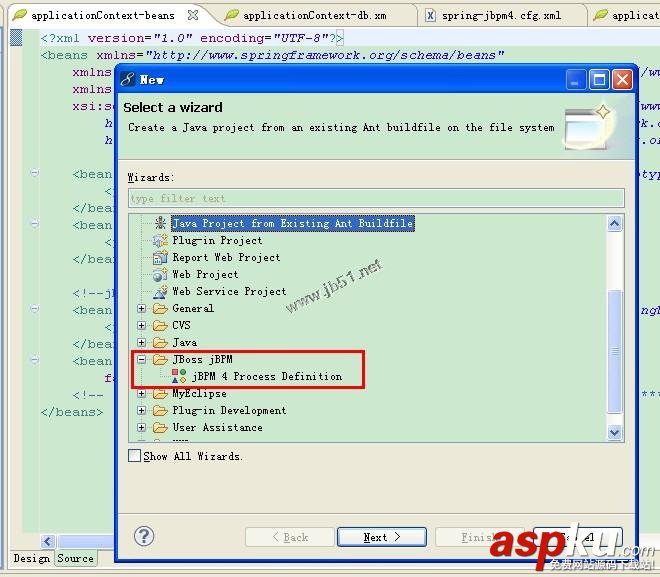The height and width of the screenshot is (577, 660).
Task: Expand User Assistance folder
Action: point(141,428)
